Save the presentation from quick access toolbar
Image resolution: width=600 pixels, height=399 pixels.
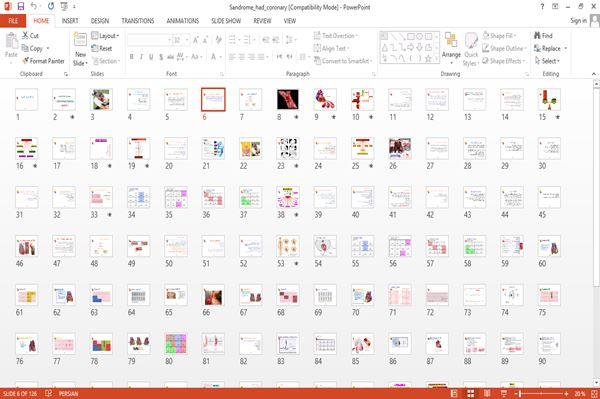pyautogui.click(x=21, y=7)
